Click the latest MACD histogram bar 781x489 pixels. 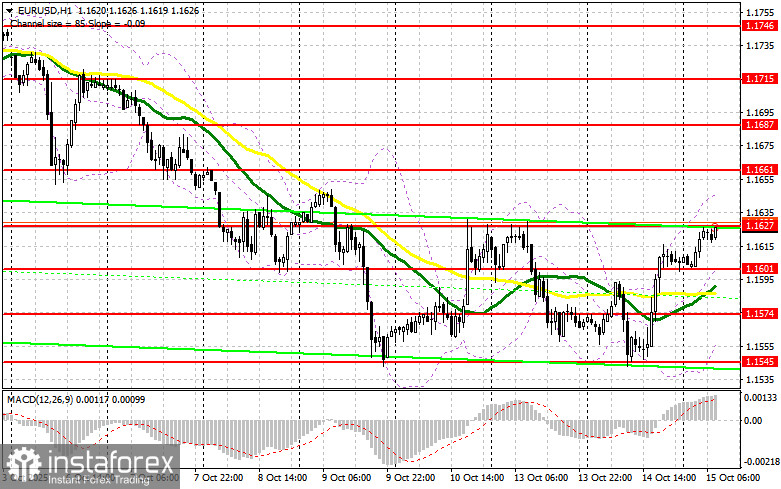click(x=716, y=408)
